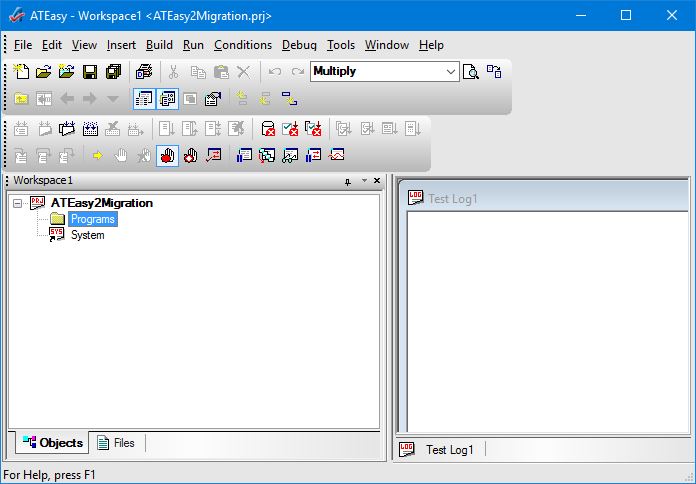The width and height of the screenshot is (696, 484).
Task: Select the Programs folder in tree
Action: point(93,219)
